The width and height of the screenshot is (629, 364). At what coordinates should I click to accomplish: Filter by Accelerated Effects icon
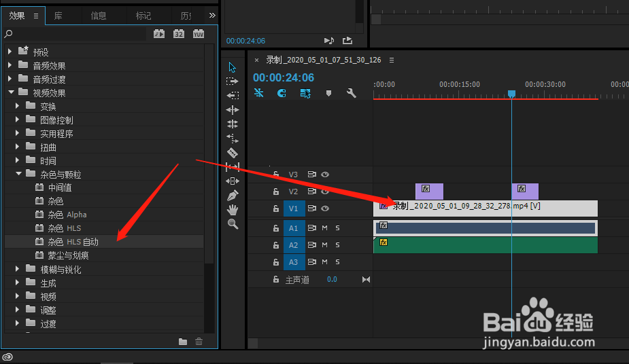[159, 34]
